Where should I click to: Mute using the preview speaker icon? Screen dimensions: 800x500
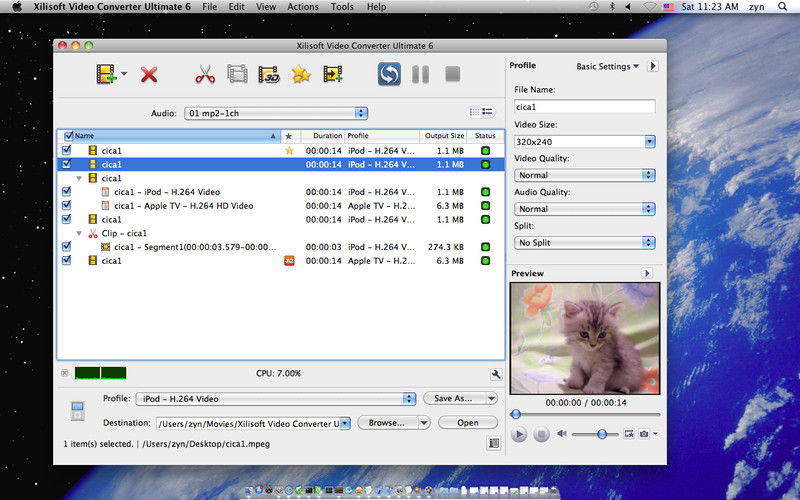562,434
